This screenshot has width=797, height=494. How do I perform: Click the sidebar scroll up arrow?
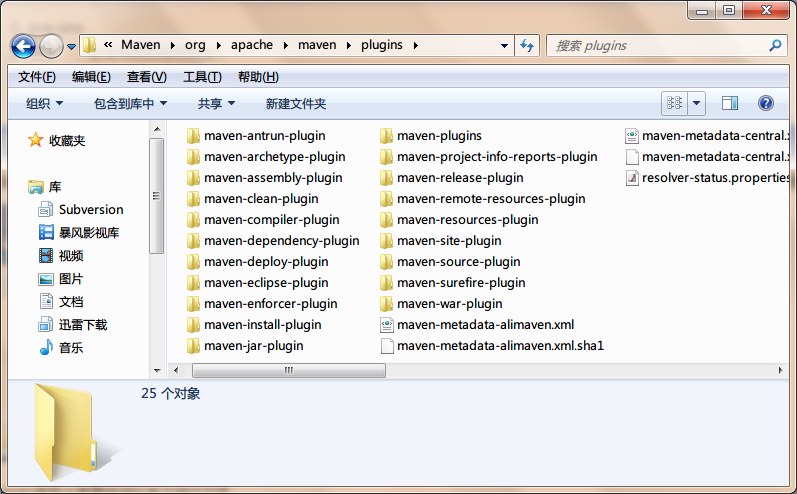tap(157, 129)
